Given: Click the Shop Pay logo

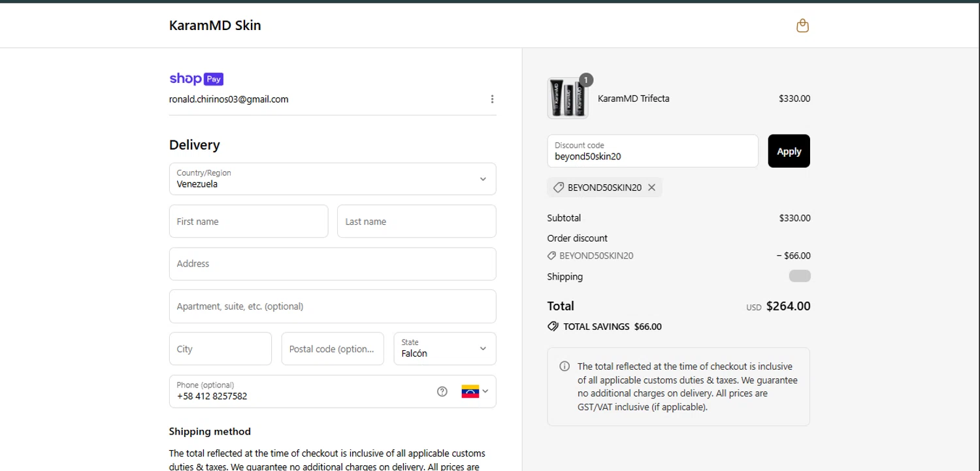Looking at the screenshot, I should pyautogui.click(x=196, y=78).
